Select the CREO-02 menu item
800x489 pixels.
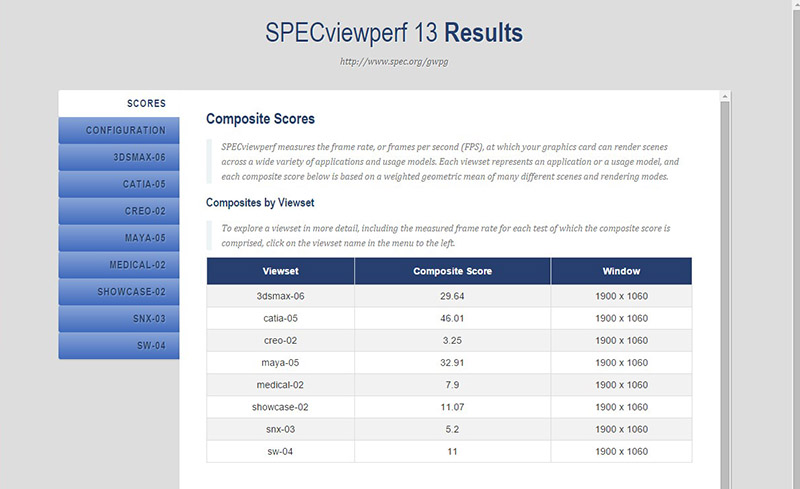pyautogui.click(x=119, y=211)
